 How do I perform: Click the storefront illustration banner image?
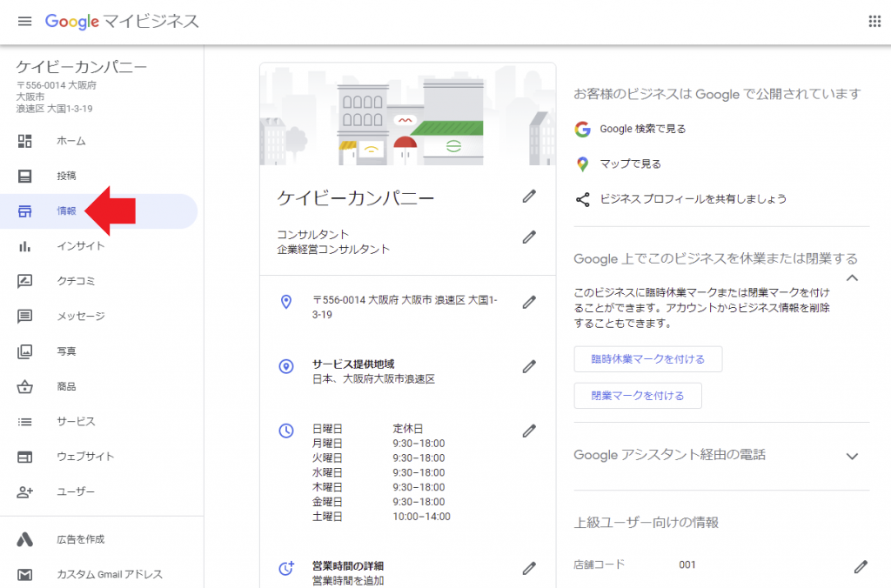(x=407, y=114)
